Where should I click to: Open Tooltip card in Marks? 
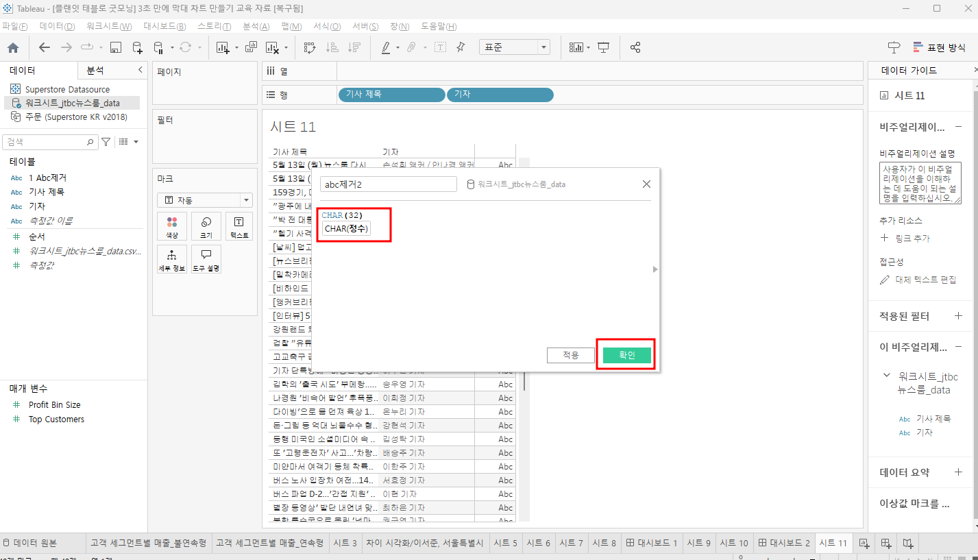[x=206, y=260]
